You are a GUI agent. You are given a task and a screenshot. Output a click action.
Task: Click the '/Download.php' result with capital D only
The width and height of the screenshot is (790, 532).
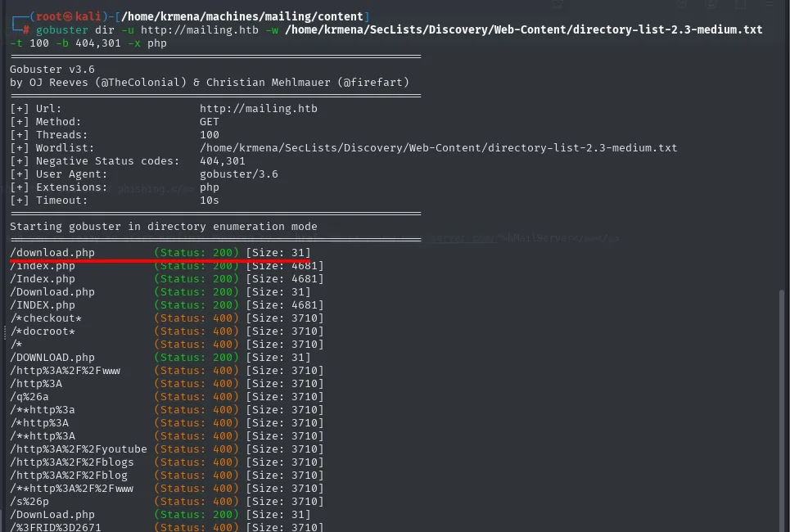click(52, 291)
